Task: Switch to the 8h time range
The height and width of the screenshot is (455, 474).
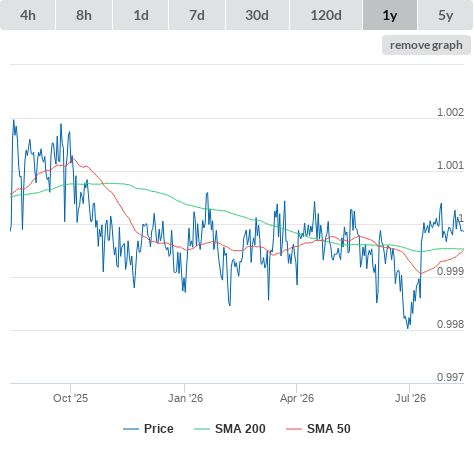Action: pyautogui.click(x=84, y=15)
